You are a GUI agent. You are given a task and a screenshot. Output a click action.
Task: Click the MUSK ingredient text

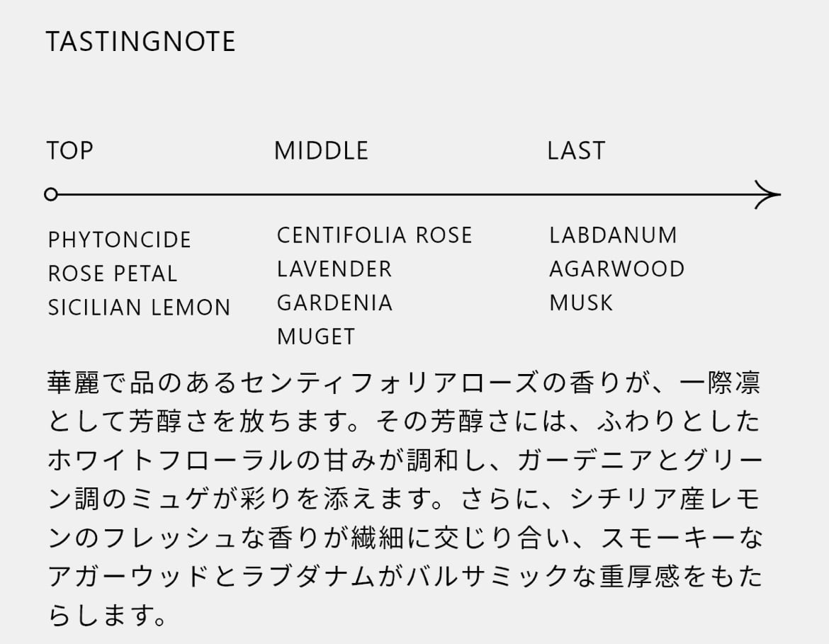[581, 303]
